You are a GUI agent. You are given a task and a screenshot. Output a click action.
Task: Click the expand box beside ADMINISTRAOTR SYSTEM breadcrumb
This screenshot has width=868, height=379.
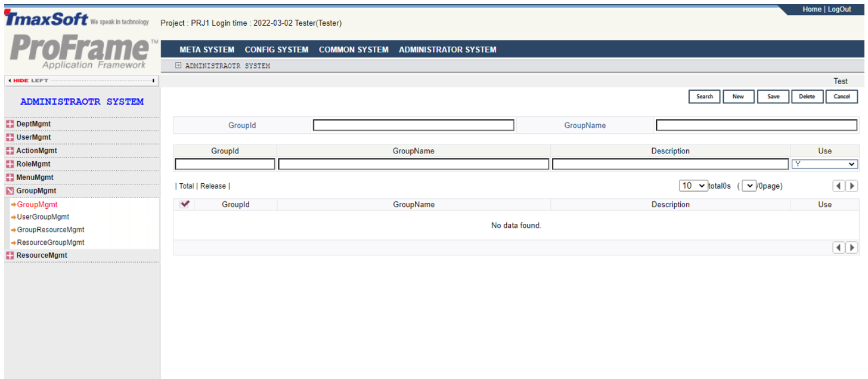178,66
